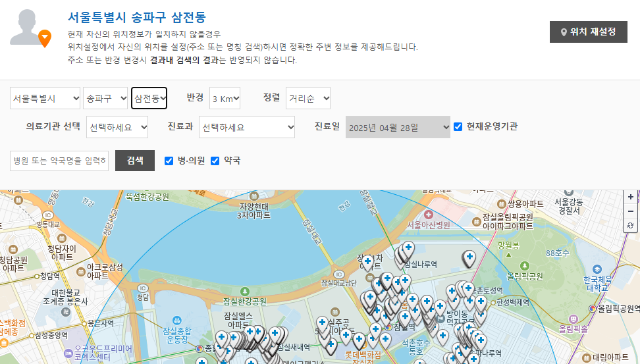Click the 코엑스센터 purple icon

(68, 353)
